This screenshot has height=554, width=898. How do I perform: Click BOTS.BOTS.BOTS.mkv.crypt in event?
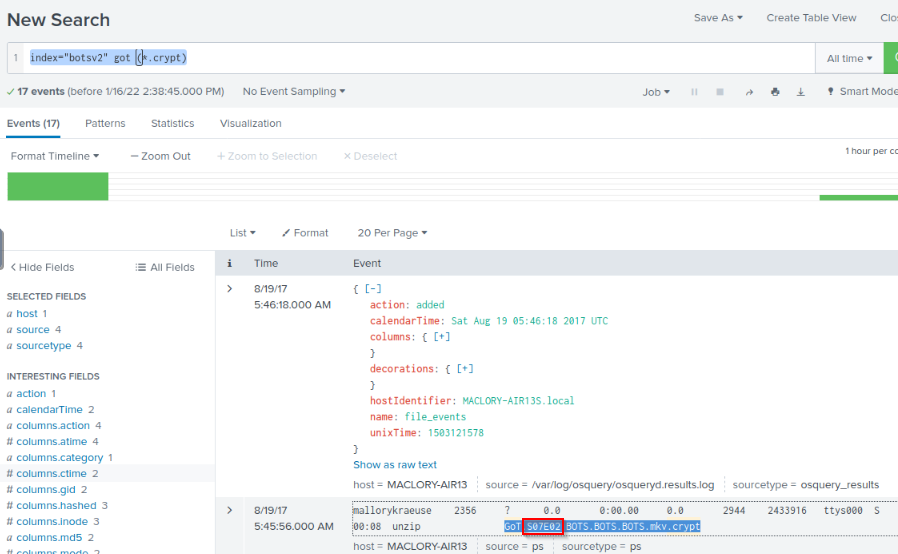633,527
